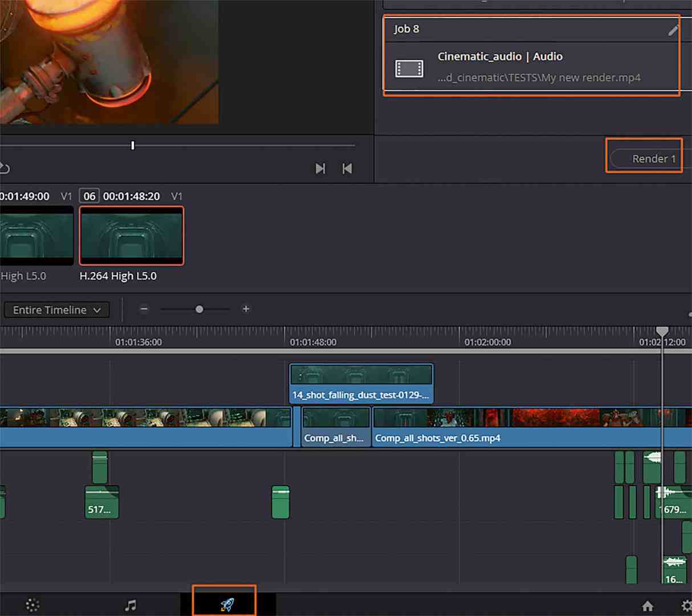This screenshot has height=616, width=692.
Task: Click ruler at 01:01:36:00 timecode
Action: (x=139, y=342)
